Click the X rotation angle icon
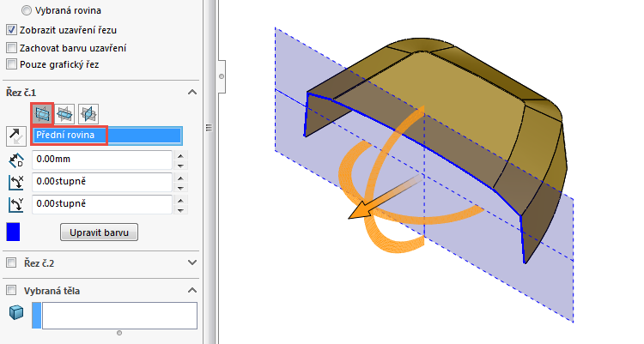Screen dimensions: 644x344 [x=16, y=182]
